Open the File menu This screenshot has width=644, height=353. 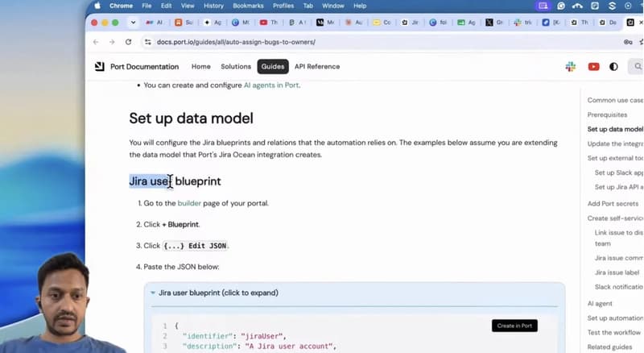pos(147,6)
